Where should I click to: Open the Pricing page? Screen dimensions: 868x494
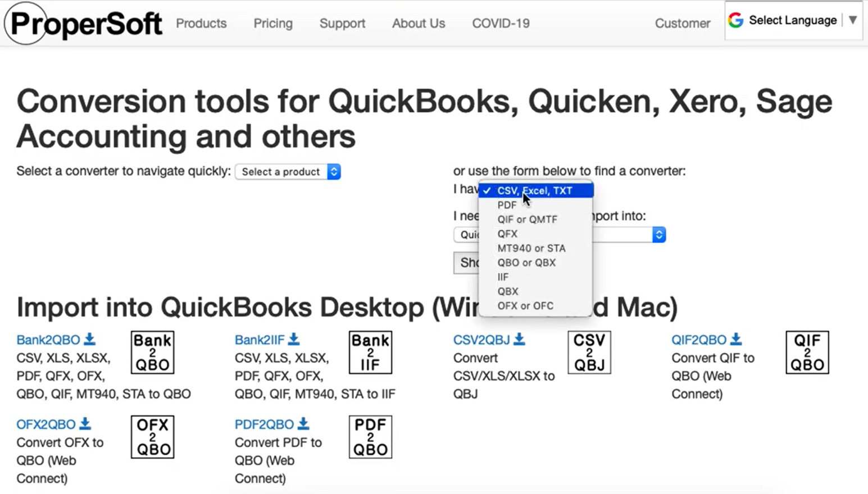(273, 24)
